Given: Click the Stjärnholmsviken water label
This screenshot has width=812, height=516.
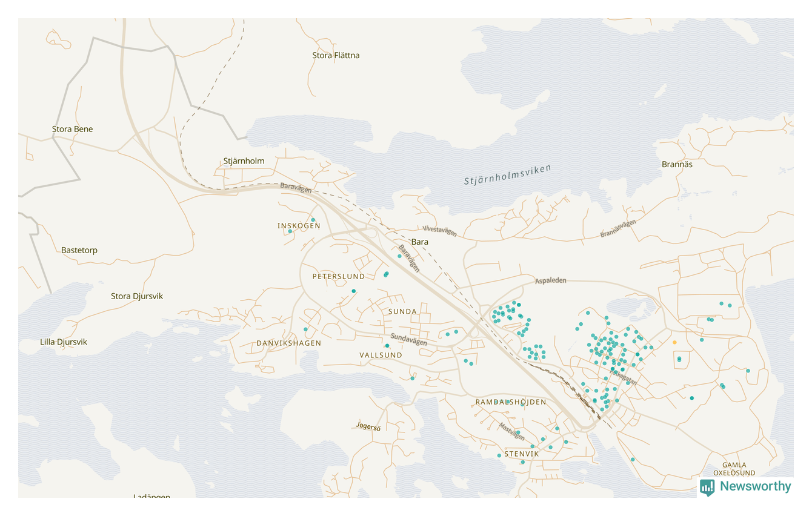Looking at the screenshot, I should 507,174.
